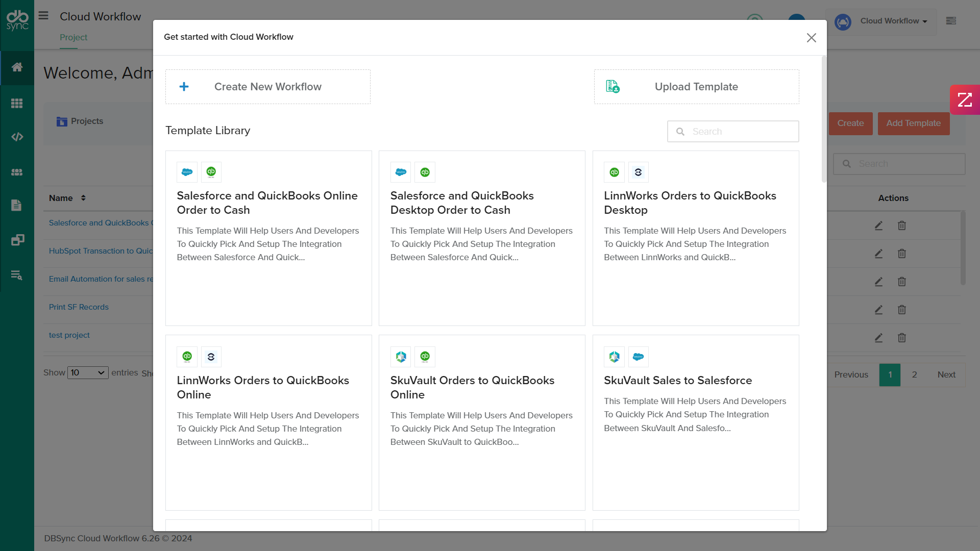This screenshot has width=980, height=551.
Task: Open the users group sidebar icon
Action: click(17, 172)
